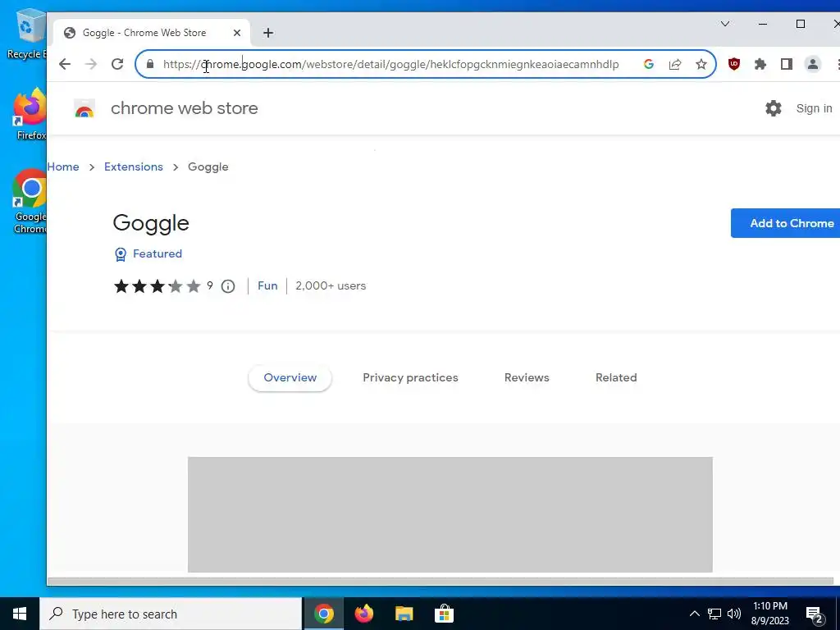Maximize the Chrome window

pos(801,24)
